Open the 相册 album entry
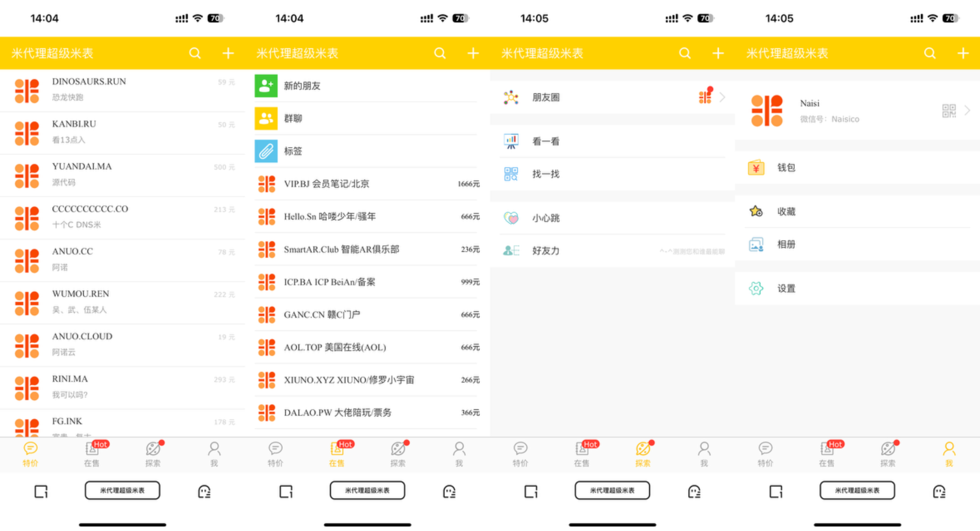Viewport: 980px width, 531px height. (786, 244)
